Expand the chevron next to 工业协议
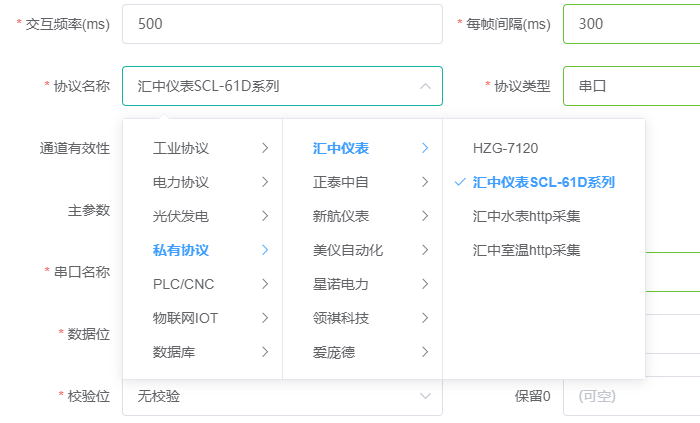Viewport: 700px width, 423px height. (265, 148)
